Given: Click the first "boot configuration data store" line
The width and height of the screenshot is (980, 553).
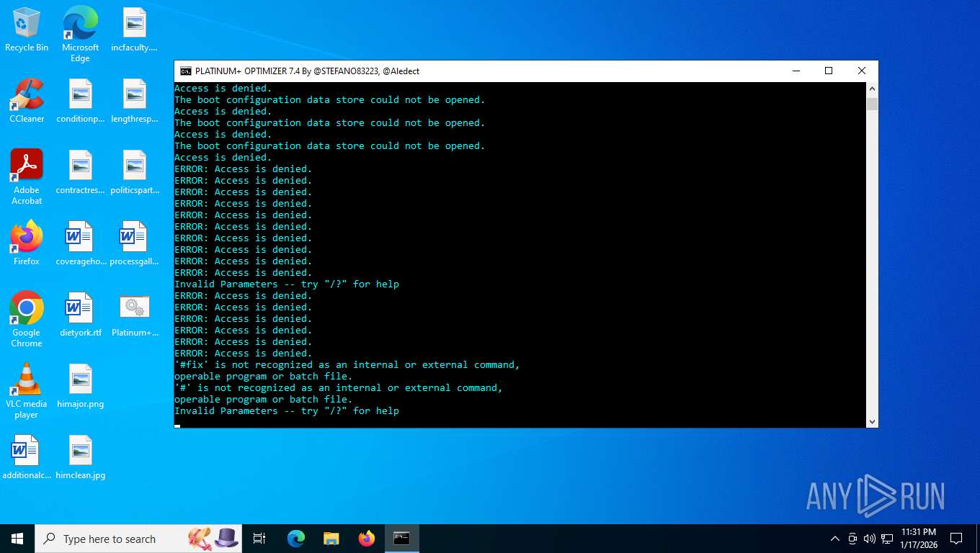Looking at the screenshot, I should click(330, 100).
